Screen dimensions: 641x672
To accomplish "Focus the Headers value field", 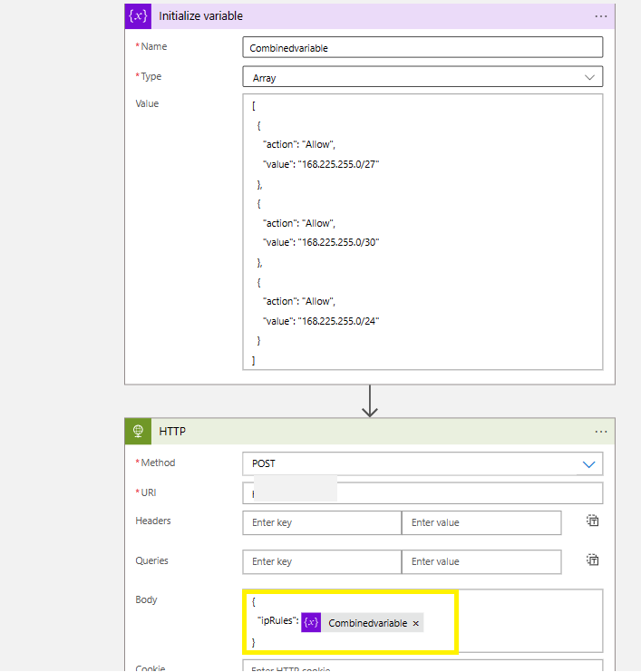I will (x=481, y=522).
